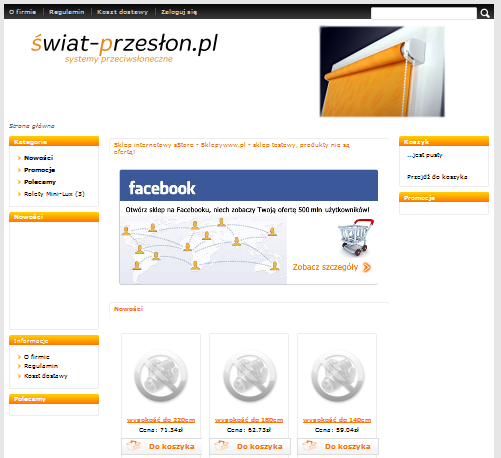Open Koszt dostawy in the top menu

pos(122,12)
